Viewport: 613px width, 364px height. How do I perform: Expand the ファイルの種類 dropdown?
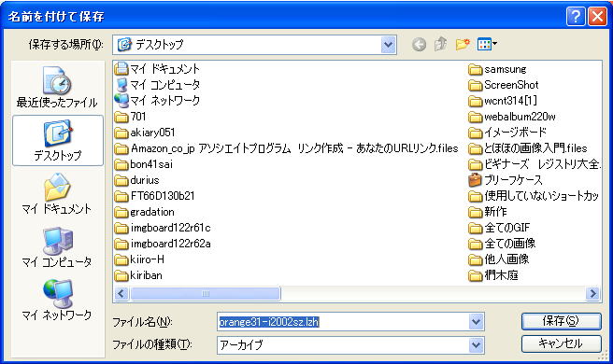click(476, 344)
